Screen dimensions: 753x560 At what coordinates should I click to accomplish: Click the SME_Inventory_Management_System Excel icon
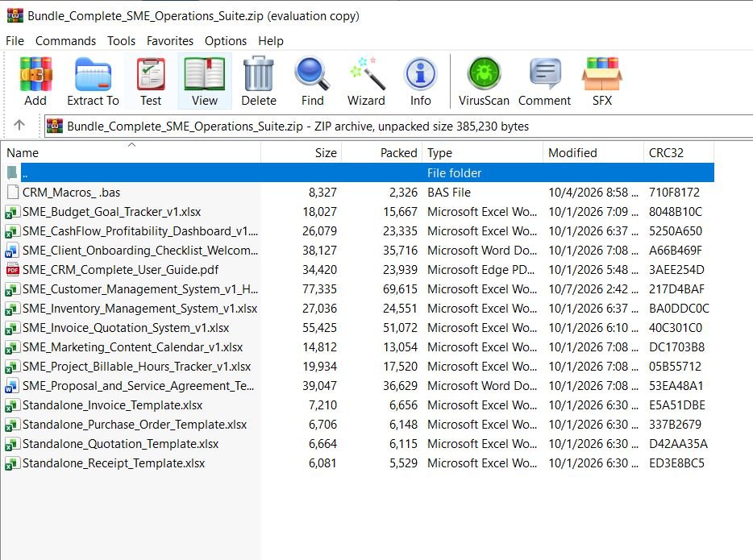coord(12,309)
